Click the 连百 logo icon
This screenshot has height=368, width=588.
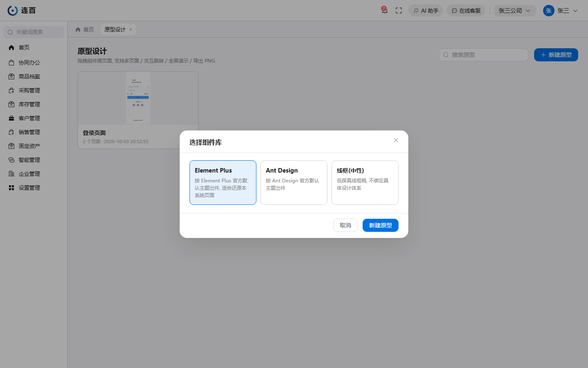13,11
